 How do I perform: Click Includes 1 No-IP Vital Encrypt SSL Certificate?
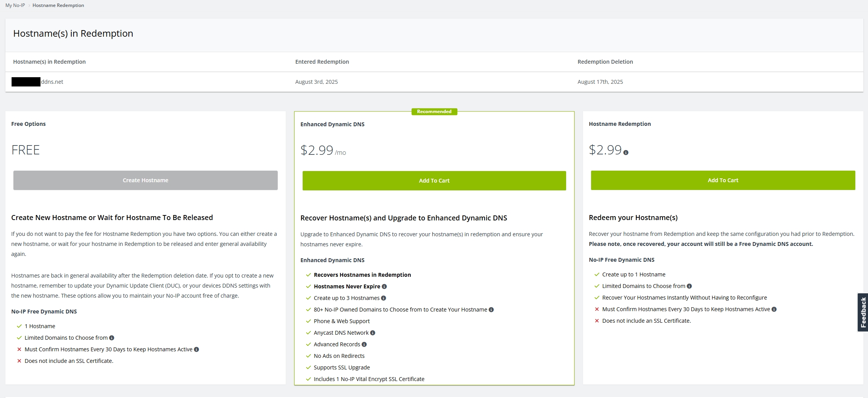pos(369,379)
